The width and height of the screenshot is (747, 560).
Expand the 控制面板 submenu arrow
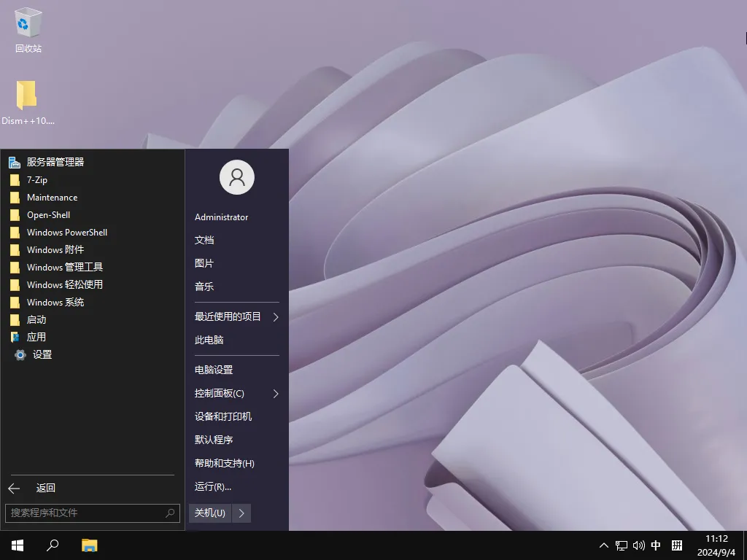pos(275,393)
